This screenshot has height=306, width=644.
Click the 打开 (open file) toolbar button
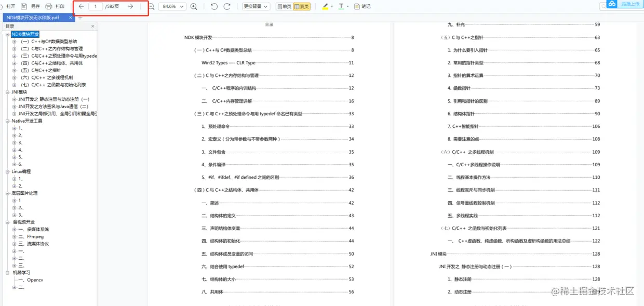[x=7, y=7]
